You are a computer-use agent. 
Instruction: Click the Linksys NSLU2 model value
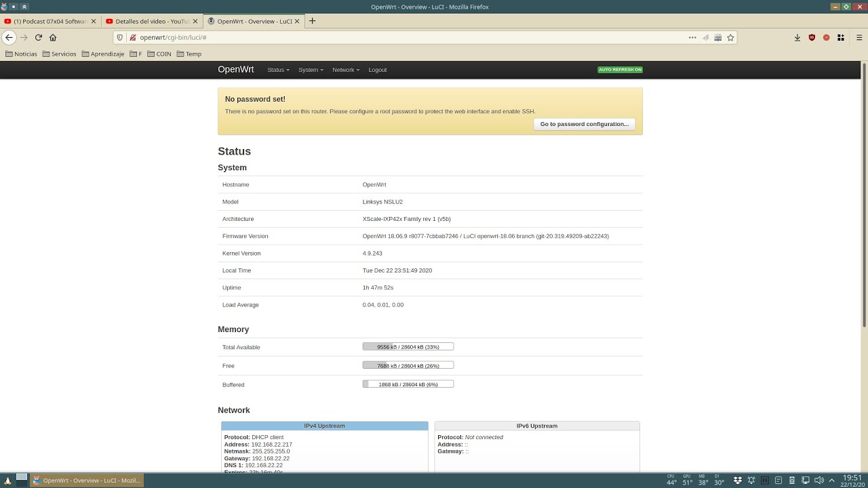coord(382,202)
